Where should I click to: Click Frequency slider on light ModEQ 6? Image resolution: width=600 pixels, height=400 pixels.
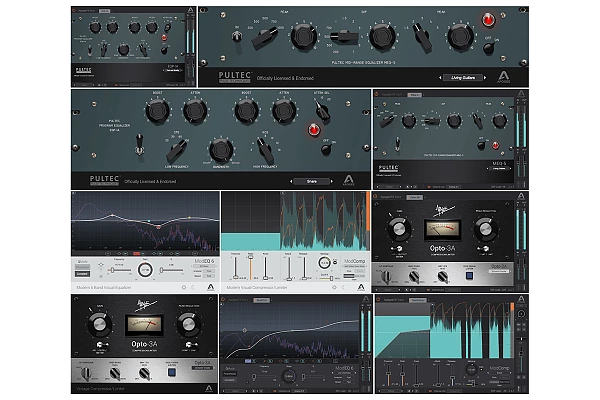pos(120,270)
